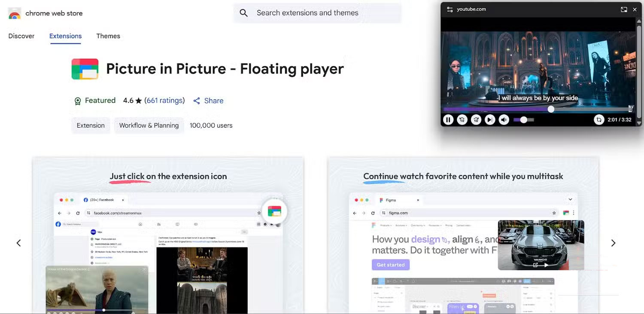Switch to the Discover tab
Image resolution: width=644 pixels, height=314 pixels.
[21, 36]
